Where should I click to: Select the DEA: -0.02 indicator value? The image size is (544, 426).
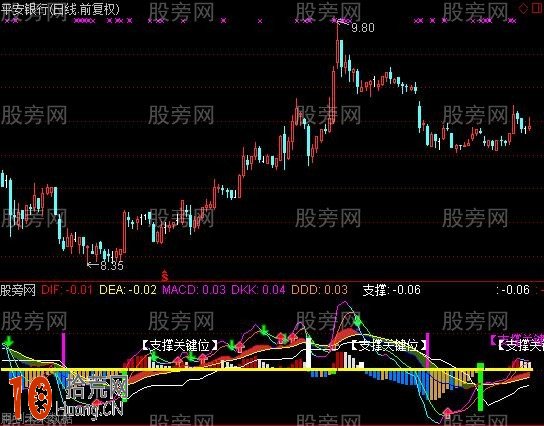128,290
